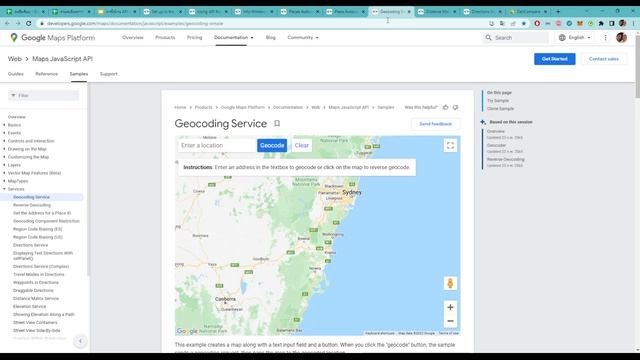Click the Google Maps Platform logo

click(53, 38)
